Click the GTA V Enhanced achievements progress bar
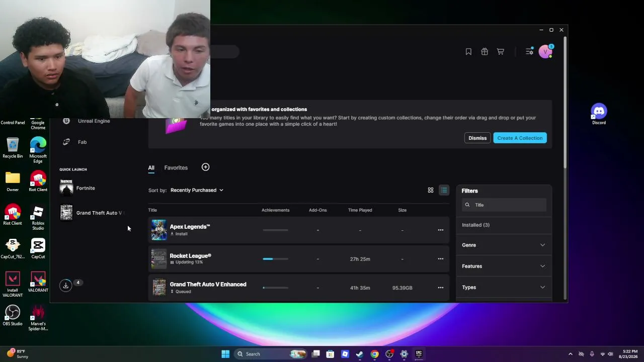 (275, 288)
